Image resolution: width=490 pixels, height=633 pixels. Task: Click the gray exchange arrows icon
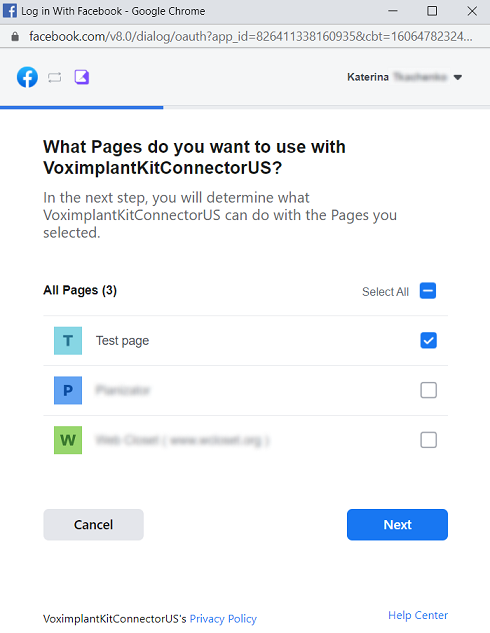click(x=54, y=77)
